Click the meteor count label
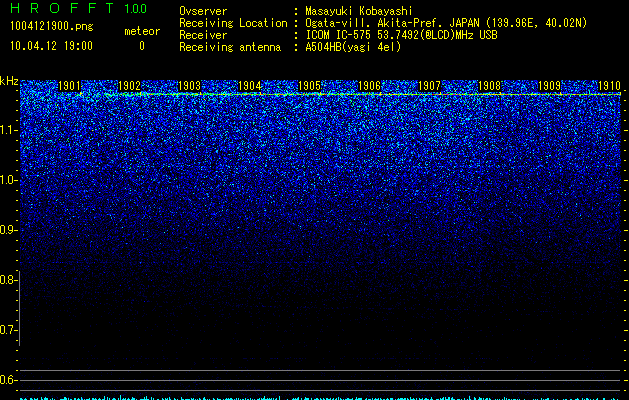The height and width of the screenshot is (400, 629). pos(142,31)
